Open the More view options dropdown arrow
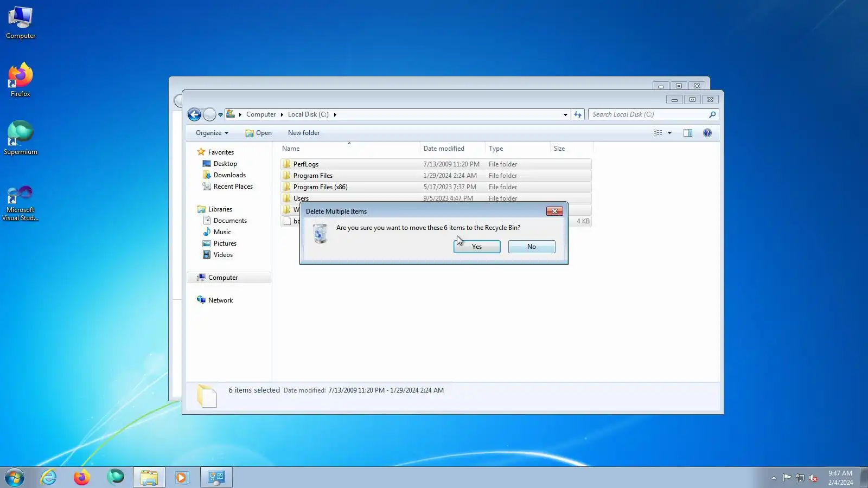Viewport: 868px width, 488px height. [x=669, y=133]
